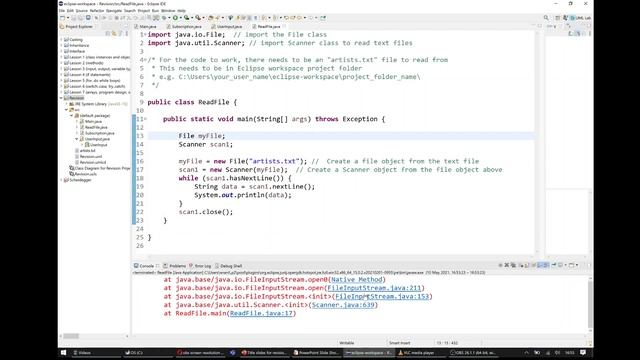
Task: Expand the Interface project
Action: [x=62, y=51]
